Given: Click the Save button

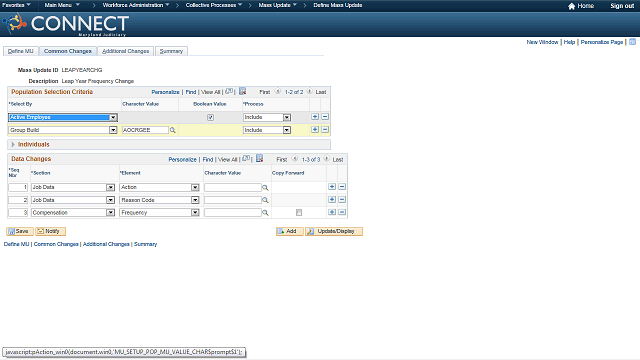Looking at the screenshot, I should point(20,231).
